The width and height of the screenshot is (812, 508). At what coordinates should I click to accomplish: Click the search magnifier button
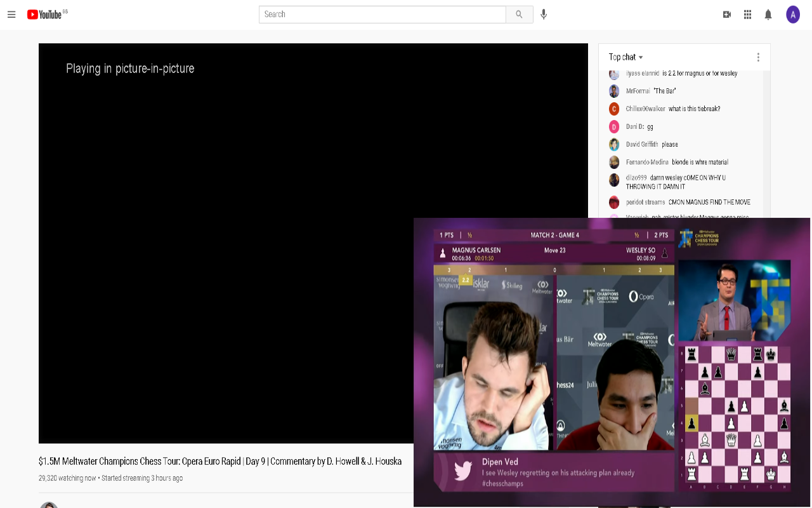pos(520,14)
